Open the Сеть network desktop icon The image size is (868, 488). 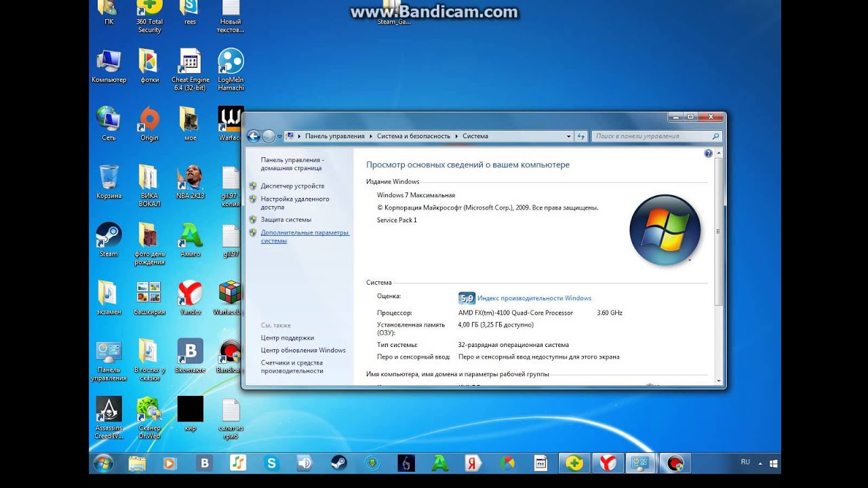pyautogui.click(x=108, y=124)
